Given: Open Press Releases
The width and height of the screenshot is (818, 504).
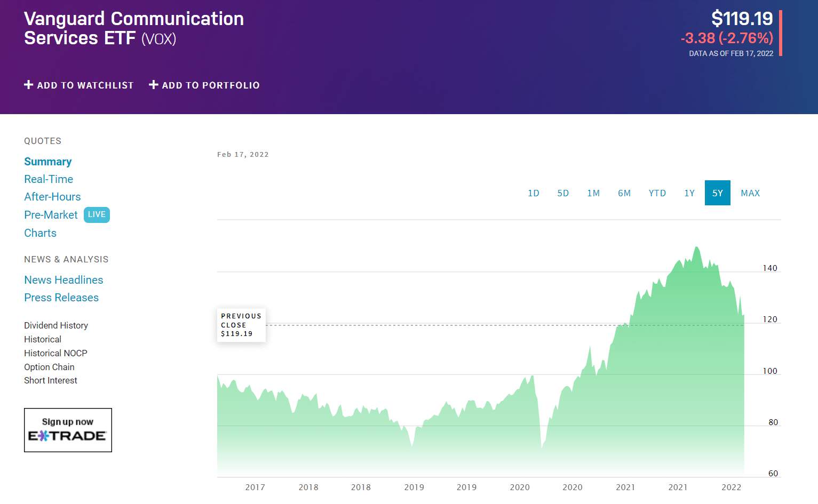Looking at the screenshot, I should click(61, 298).
